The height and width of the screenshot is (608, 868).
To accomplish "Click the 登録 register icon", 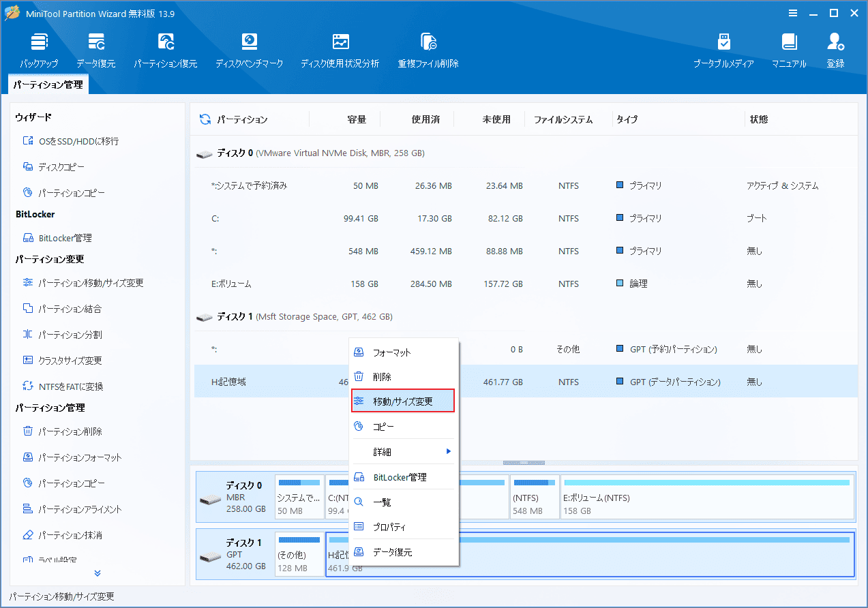I will coord(835,50).
